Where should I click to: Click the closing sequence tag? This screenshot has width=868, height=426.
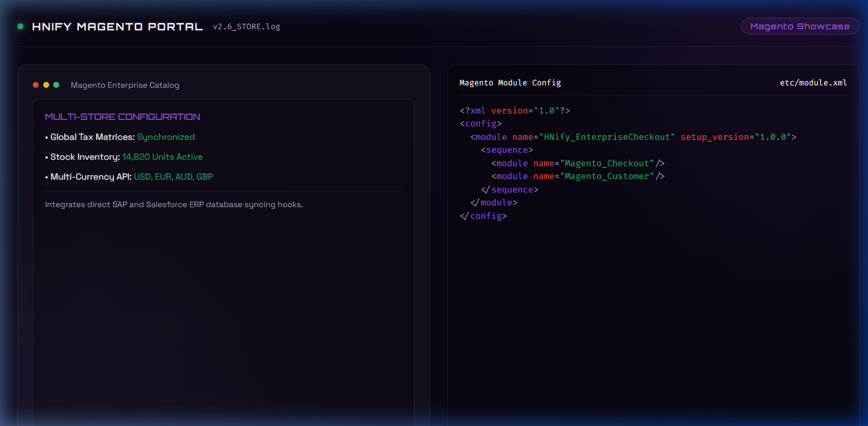point(509,190)
